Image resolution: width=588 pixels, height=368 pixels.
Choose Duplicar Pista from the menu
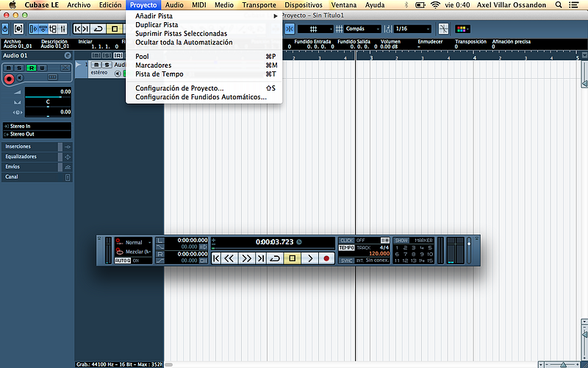(204, 25)
